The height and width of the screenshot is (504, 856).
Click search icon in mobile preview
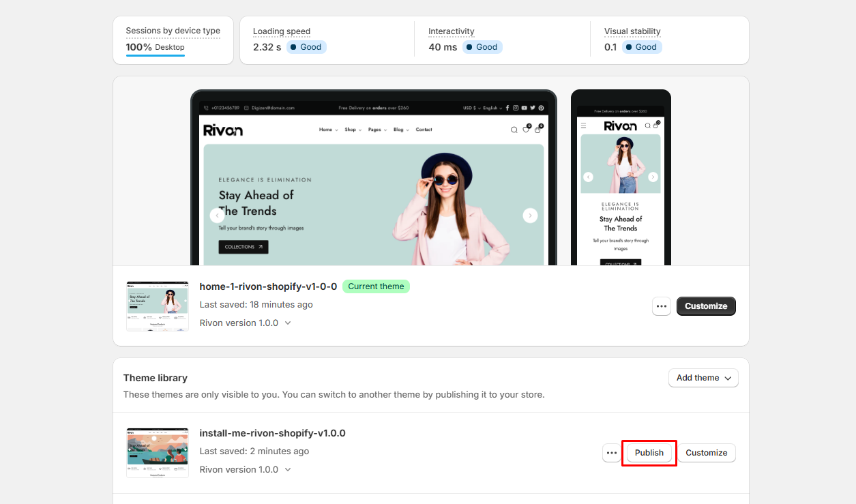648,125
